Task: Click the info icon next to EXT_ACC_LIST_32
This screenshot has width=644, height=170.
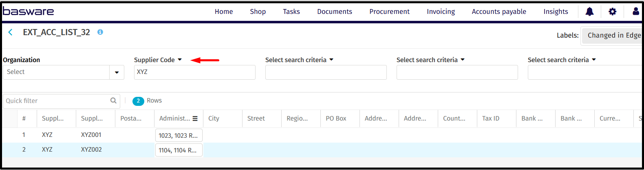Action: pos(100,32)
